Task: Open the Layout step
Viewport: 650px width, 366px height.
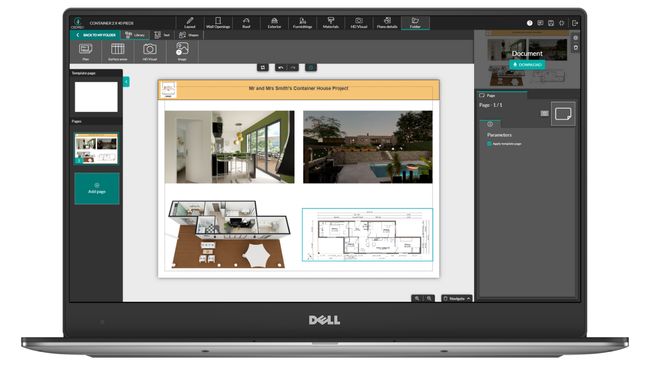Action: (189, 23)
